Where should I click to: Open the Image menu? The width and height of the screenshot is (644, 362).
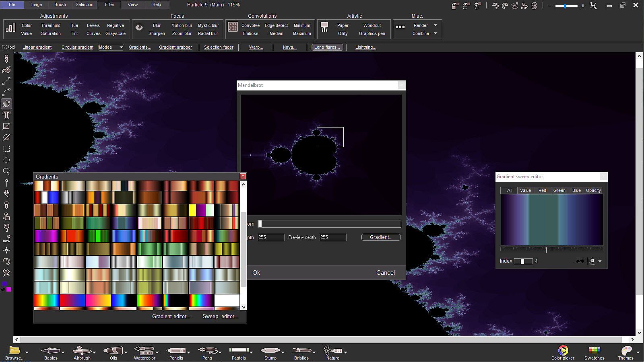pyautogui.click(x=36, y=4)
